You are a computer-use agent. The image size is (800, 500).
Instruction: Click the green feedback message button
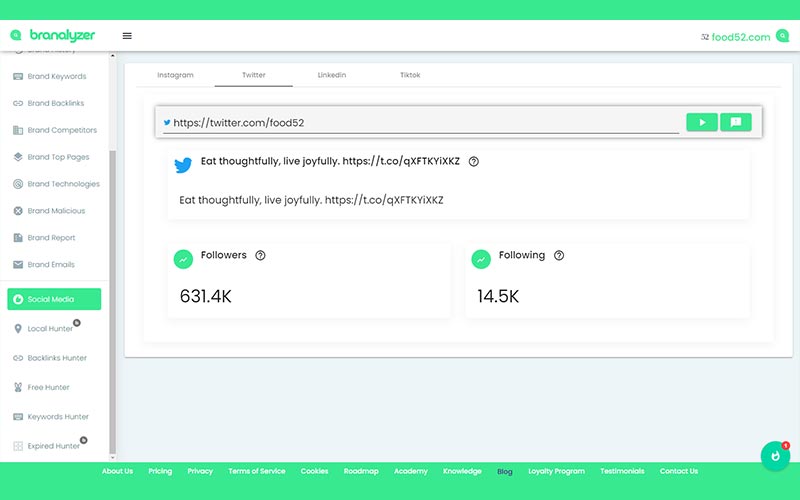[x=736, y=122]
